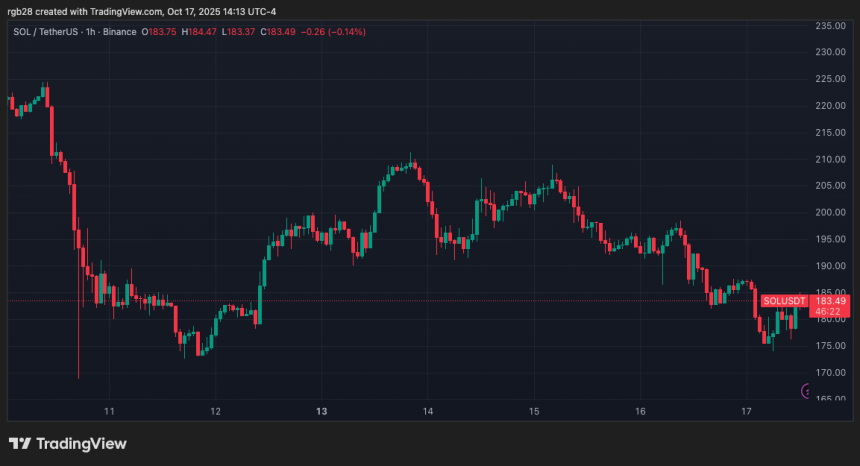Image resolution: width=860 pixels, height=466 pixels.
Task: Click the 235.00 label on price scale
Action: point(832,25)
